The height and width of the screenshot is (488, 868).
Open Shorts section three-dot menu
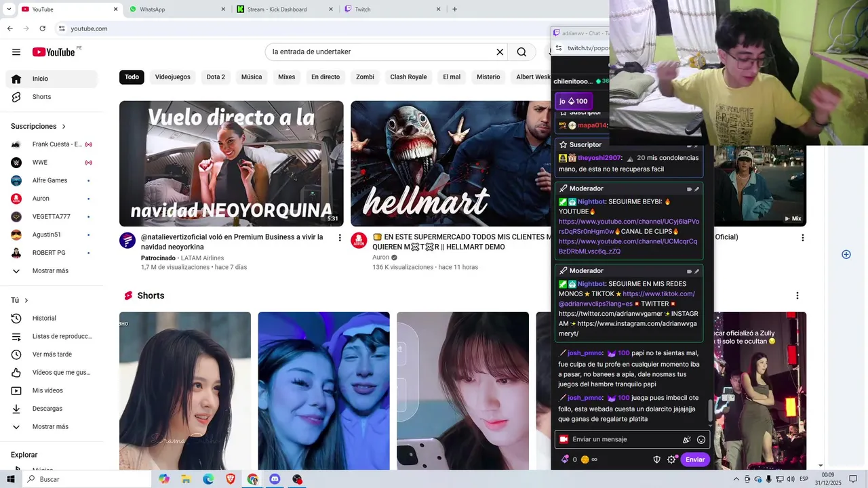coord(797,296)
